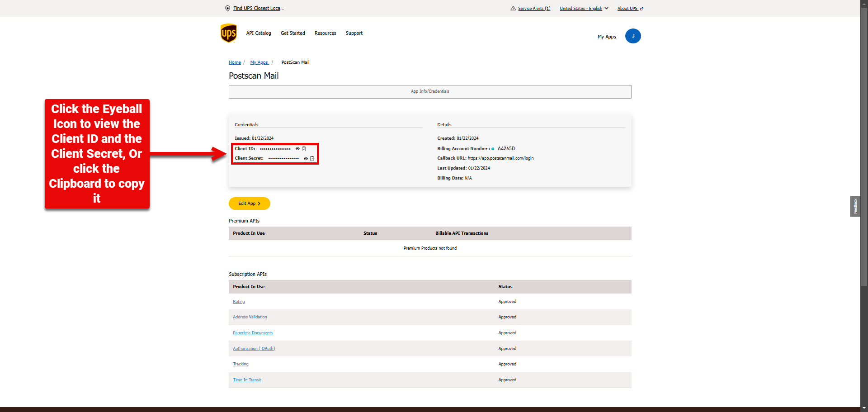Viewport: 868px width, 412px height.
Task: Click the Callback URL https://app.postscanmail.com/login text
Action: coord(500,158)
